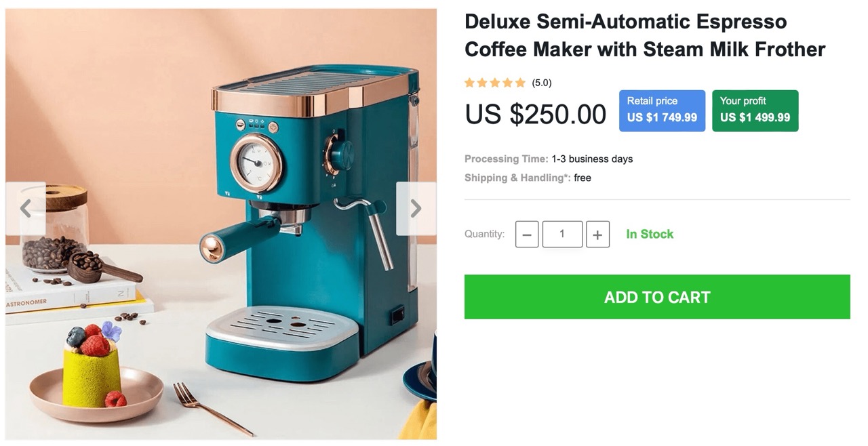Increase quantity with the plus button
868x446 pixels.
coord(597,235)
